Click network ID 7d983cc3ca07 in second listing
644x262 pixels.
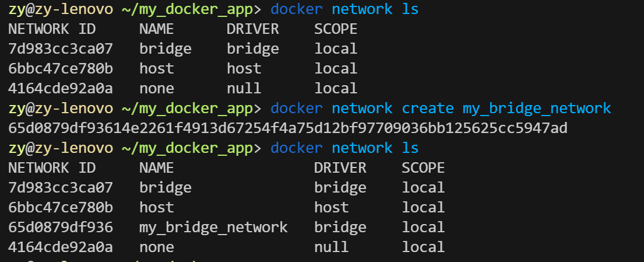pyautogui.click(x=61, y=187)
